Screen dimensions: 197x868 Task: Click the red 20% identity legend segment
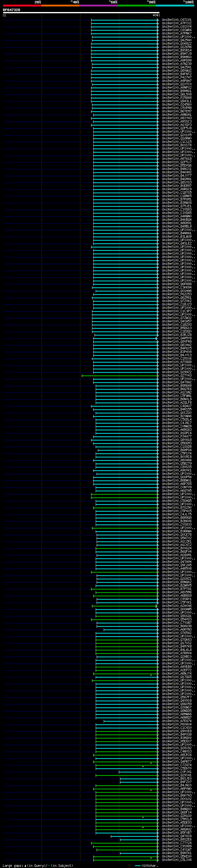coord(22,6)
